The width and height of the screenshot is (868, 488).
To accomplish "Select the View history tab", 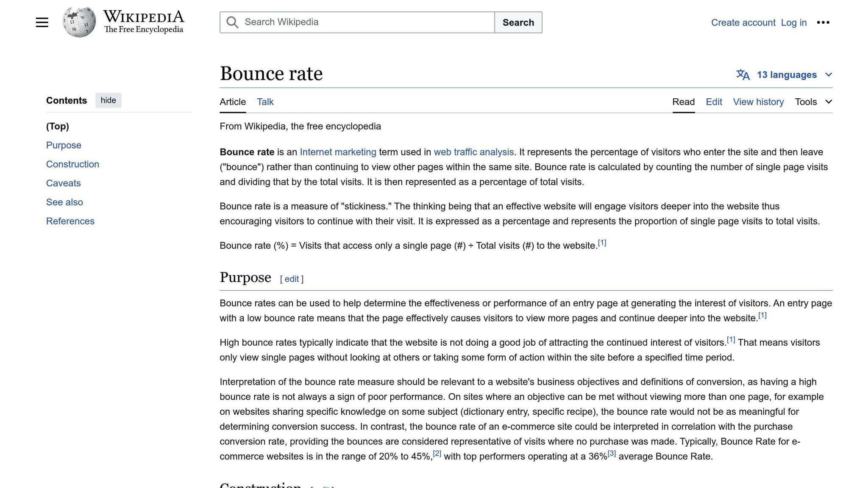I will tap(758, 102).
